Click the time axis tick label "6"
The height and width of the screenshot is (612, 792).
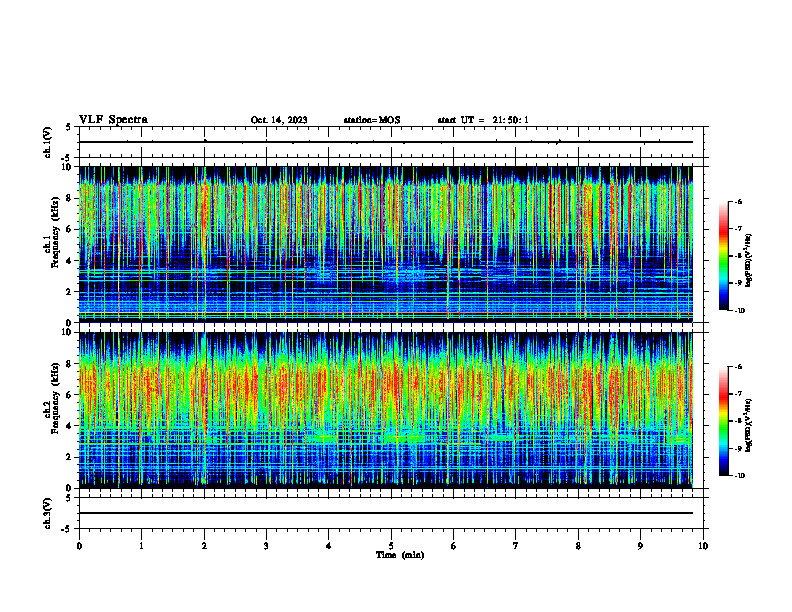(x=454, y=546)
